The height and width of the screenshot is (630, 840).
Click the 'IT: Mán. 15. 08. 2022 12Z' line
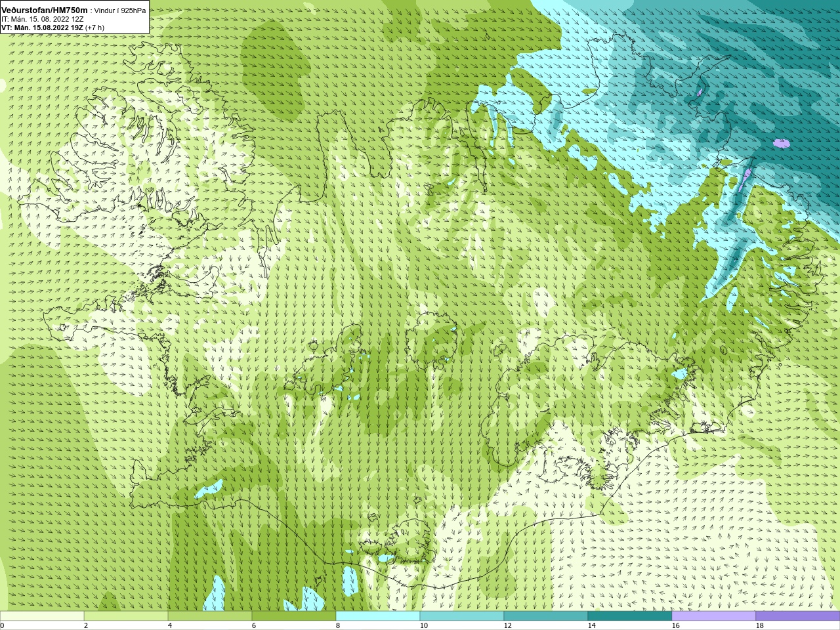click(x=43, y=19)
